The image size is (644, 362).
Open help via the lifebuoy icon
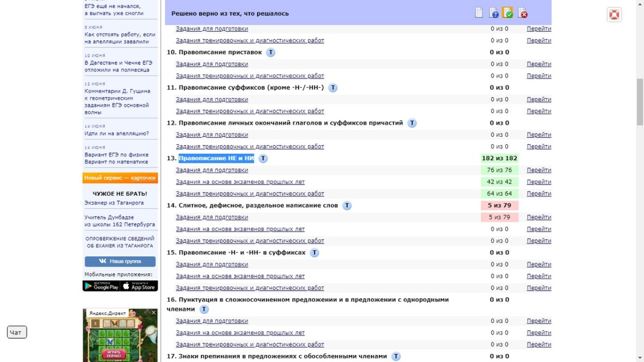pos(614,14)
